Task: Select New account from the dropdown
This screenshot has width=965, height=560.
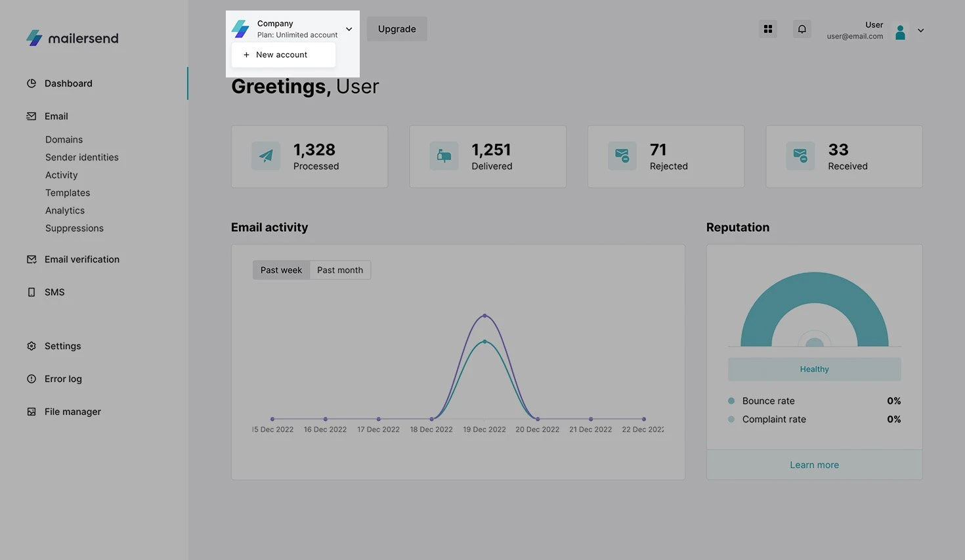Action: coord(282,54)
